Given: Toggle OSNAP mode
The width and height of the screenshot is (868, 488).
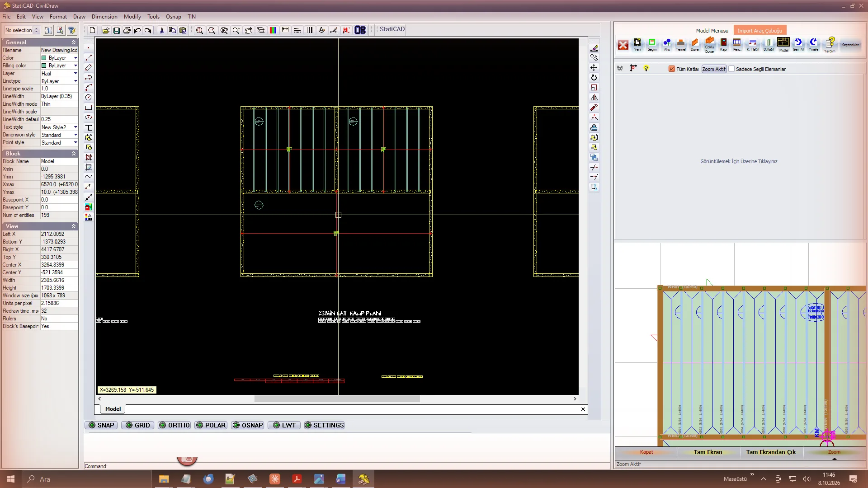Looking at the screenshot, I should click(x=248, y=425).
